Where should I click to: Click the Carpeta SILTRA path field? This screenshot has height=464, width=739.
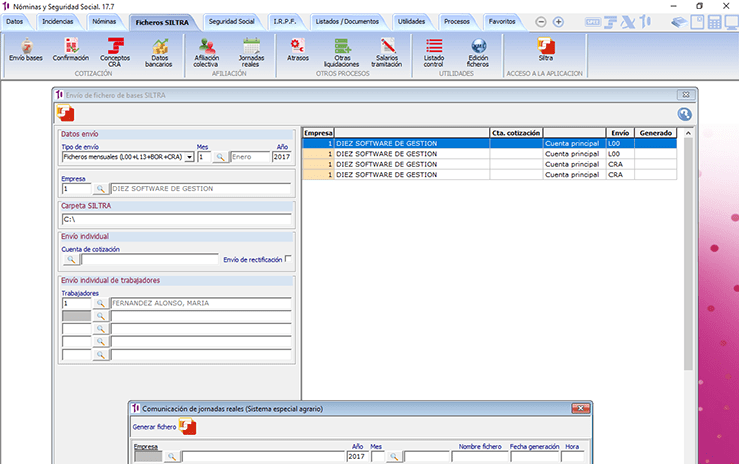175,218
